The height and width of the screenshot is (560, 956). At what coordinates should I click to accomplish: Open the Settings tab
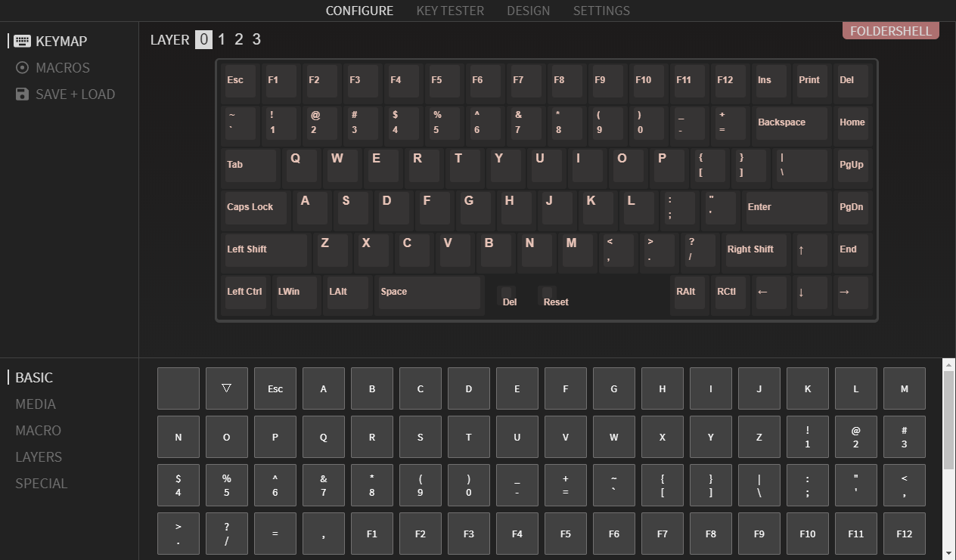coord(601,11)
